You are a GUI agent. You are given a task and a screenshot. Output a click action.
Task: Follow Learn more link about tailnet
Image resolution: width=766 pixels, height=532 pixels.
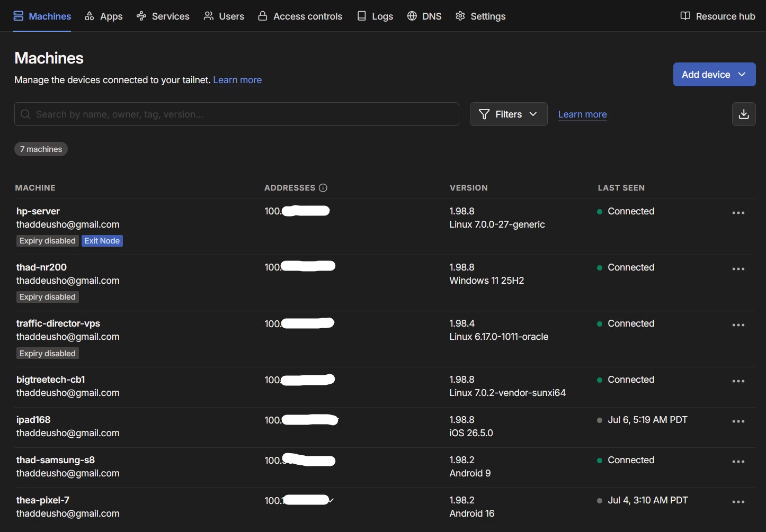pos(237,80)
